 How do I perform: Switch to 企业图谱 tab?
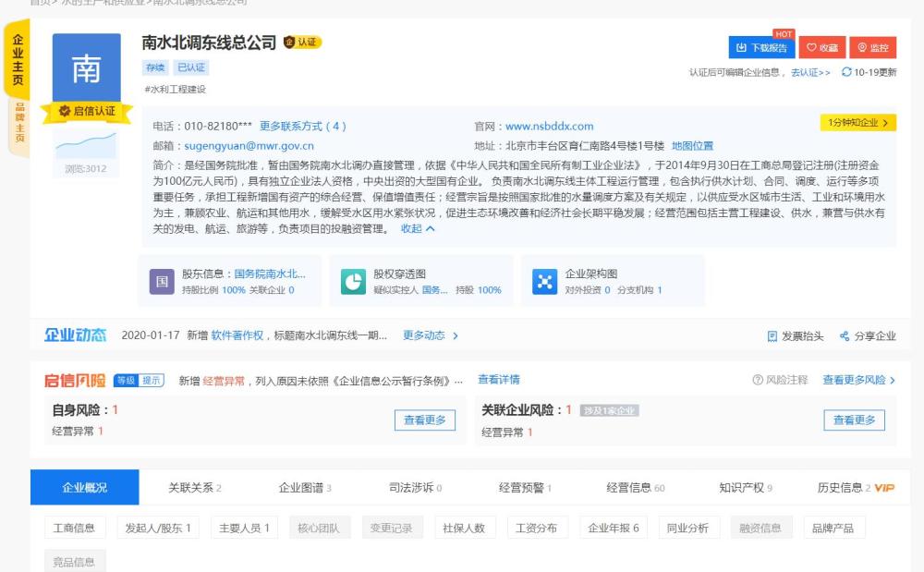pos(305,488)
